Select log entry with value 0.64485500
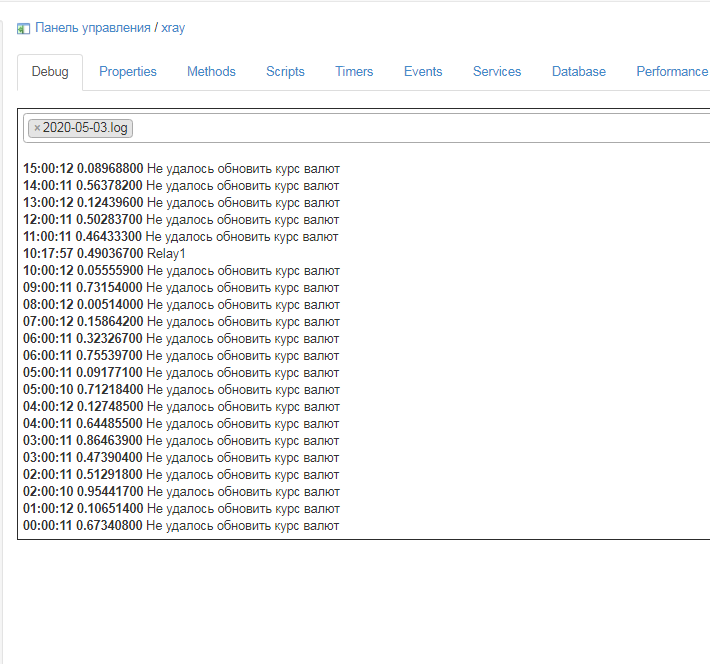Viewport: 710px width, 664px height. 181,423
